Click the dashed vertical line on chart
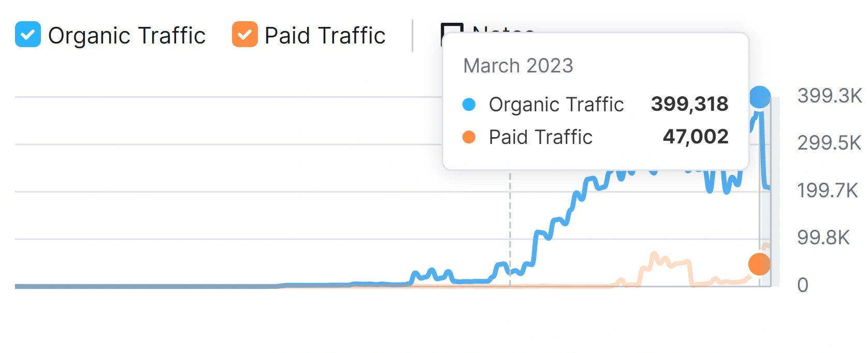868x353 pixels. (510, 228)
